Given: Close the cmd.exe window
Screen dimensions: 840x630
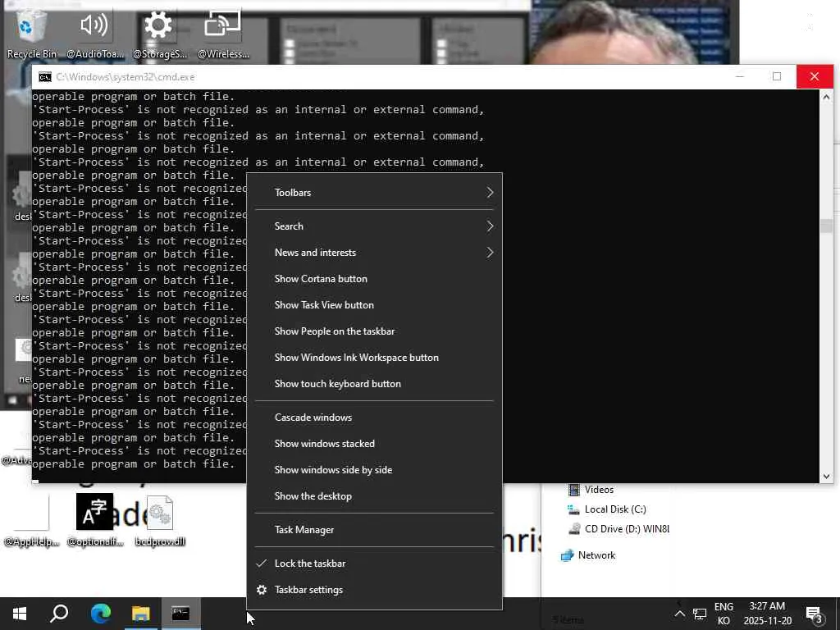Looking at the screenshot, I should 815,76.
